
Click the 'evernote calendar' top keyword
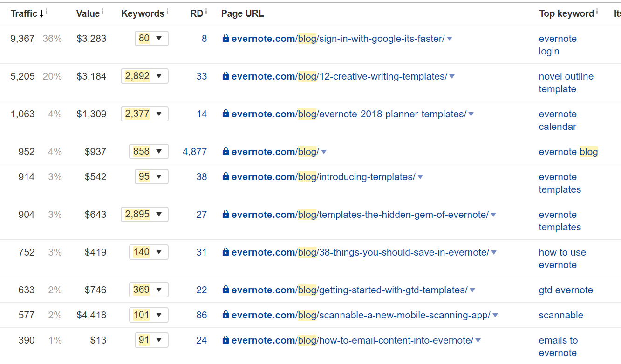558,120
